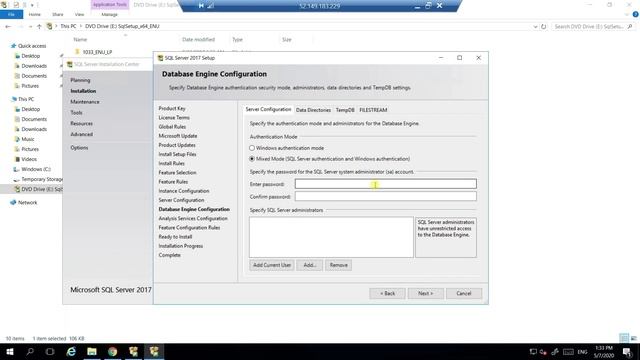Open the Share ribbon tab
Image resolution: width=640 pixels, height=360 pixels.
58,15
